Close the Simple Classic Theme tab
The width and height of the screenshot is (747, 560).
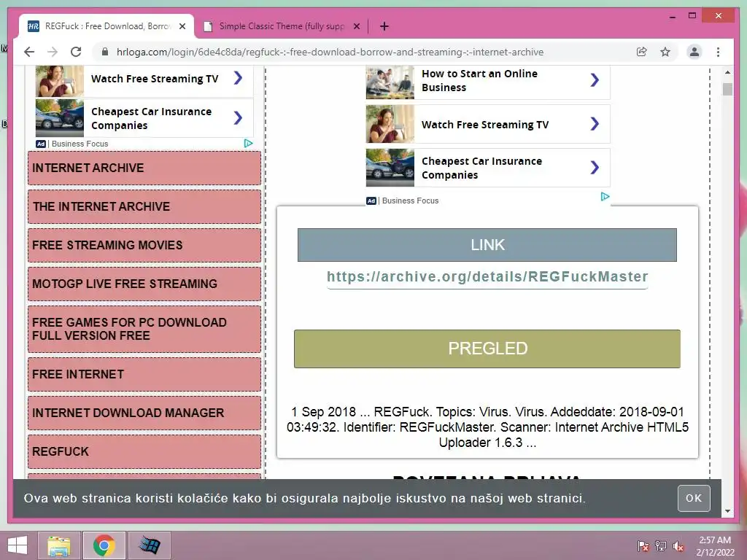(356, 26)
